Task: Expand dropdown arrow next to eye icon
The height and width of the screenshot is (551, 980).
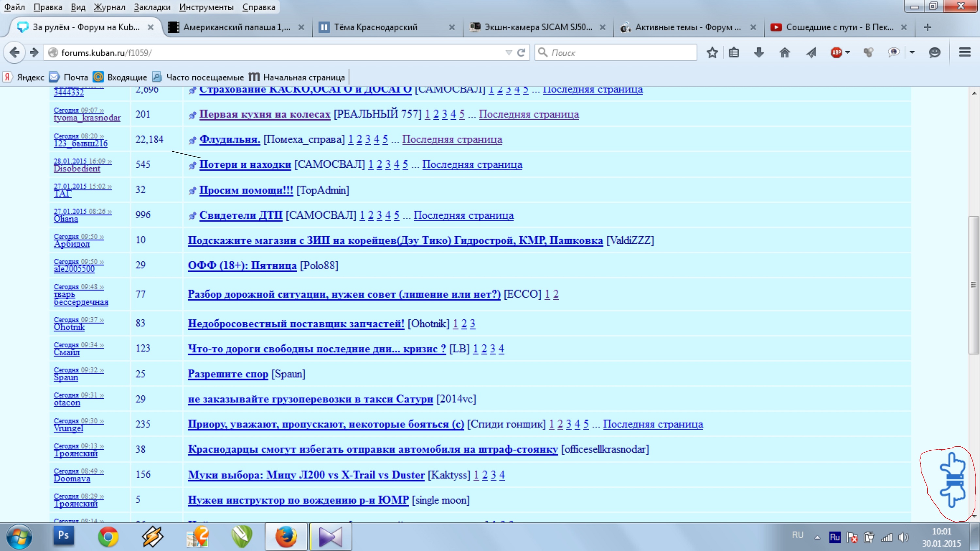Action: point(912,53)
